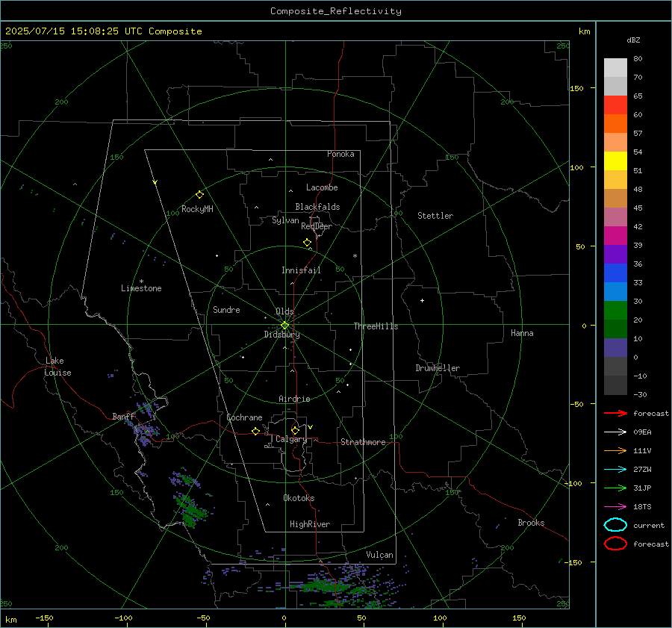Select the white plus marker west of Hanna
672x628 pixels.
tap(422, 300)
